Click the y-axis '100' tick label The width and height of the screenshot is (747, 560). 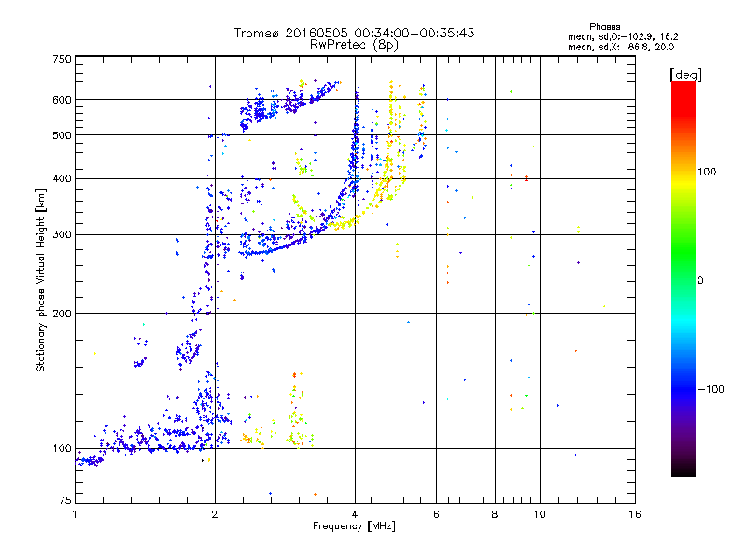click(62, 449)
